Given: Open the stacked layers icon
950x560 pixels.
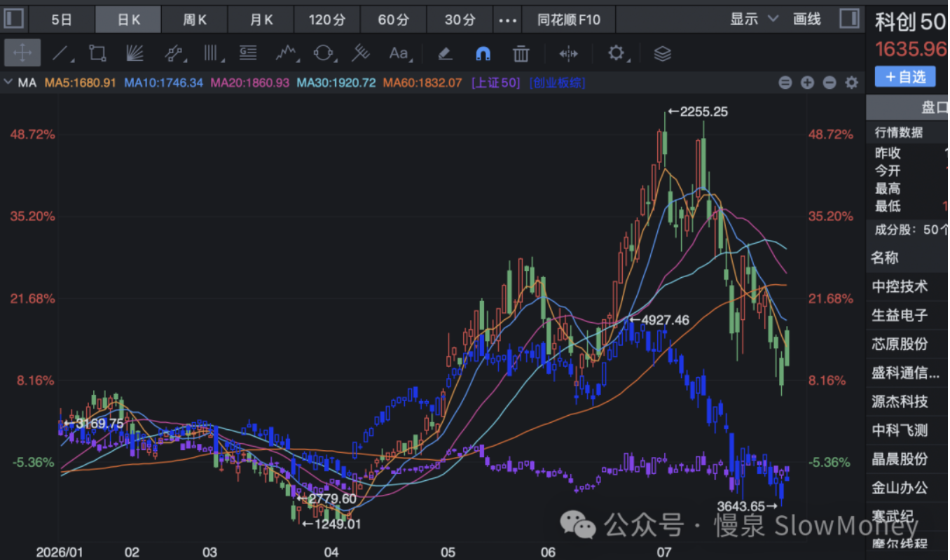Looking at the screenshot, I should tap(662, 53).
